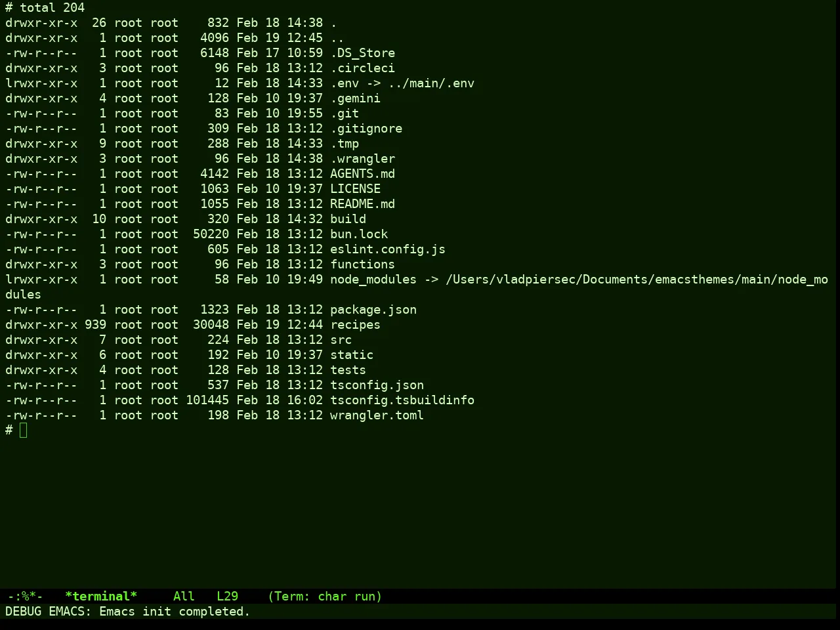Image resolution: width=840 pixels, height=630 pixels.
Task: Click the L29 line number indicator
Action: (x=227, y=596)
